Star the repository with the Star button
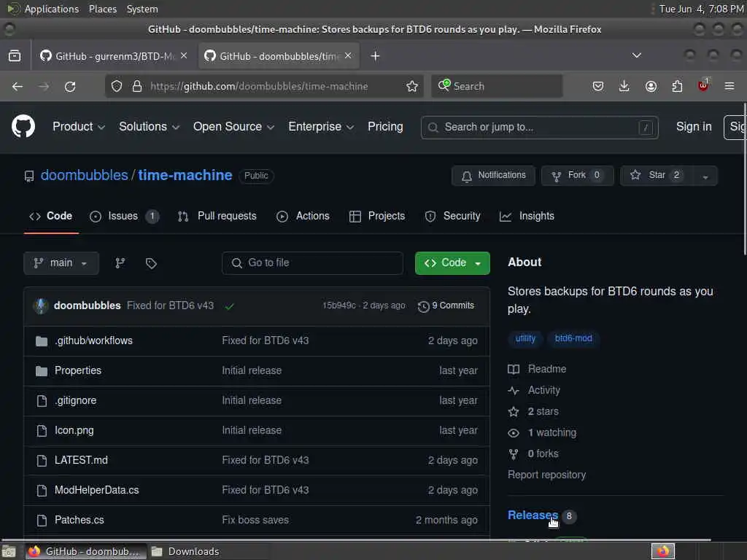 (x=657, y=176)
